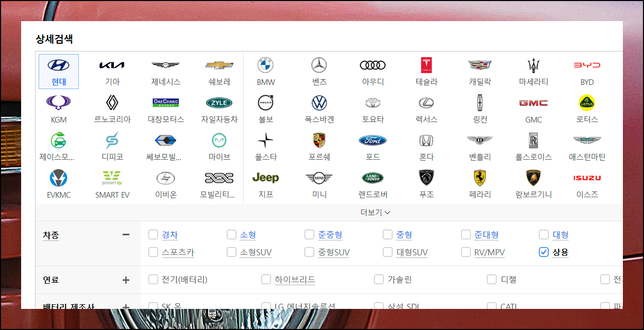644x330 pixels.
Task: Tick the 대형 checkbox
Action: pyautogui.click(x=544, y=235)
